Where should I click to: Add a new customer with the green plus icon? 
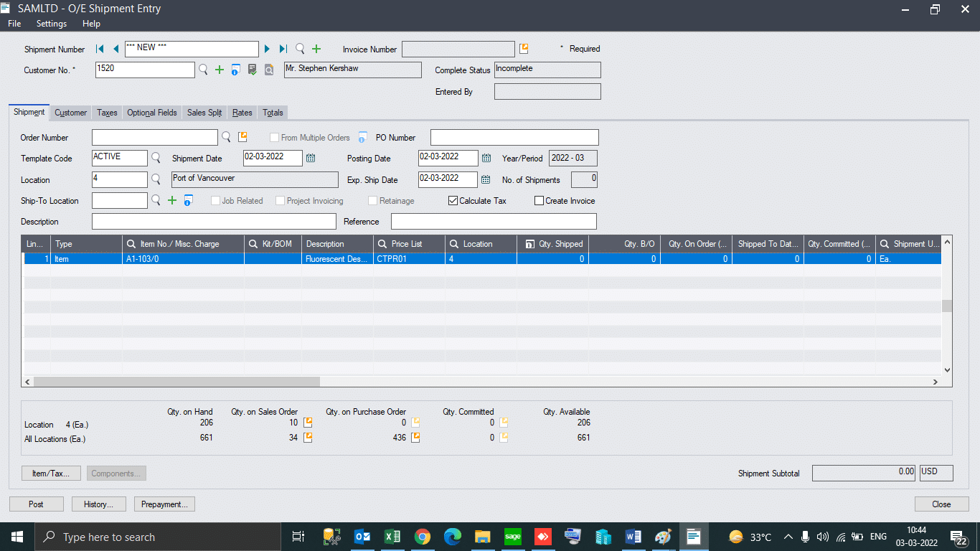point(220,70)
